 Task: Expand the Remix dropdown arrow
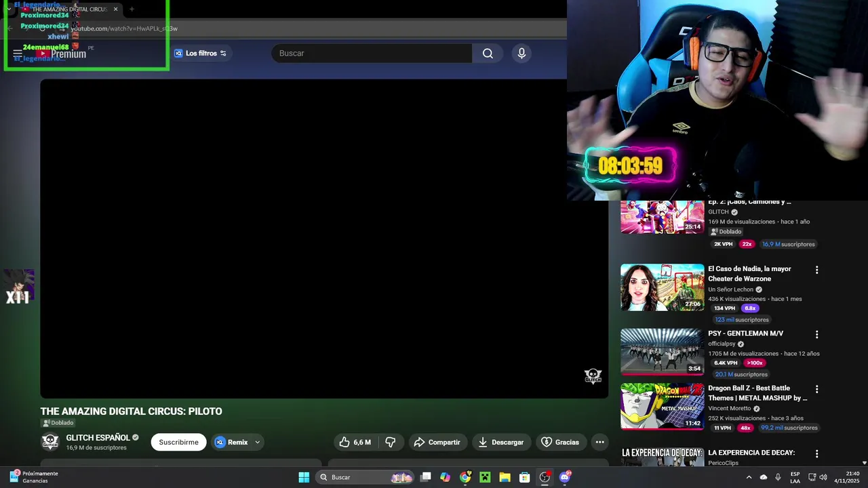point(257,442)
